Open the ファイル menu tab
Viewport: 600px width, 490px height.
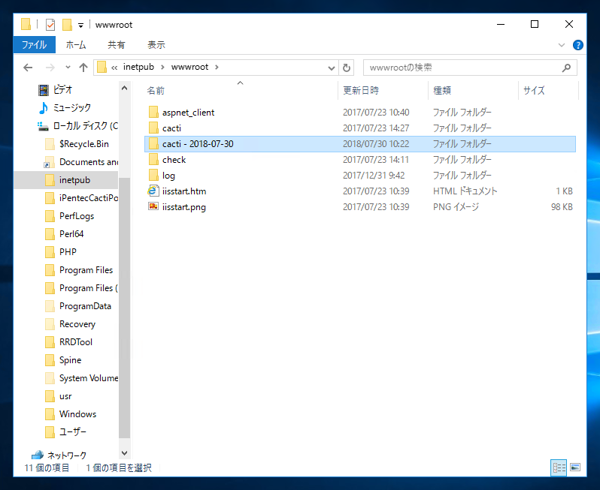click(34, 45)
